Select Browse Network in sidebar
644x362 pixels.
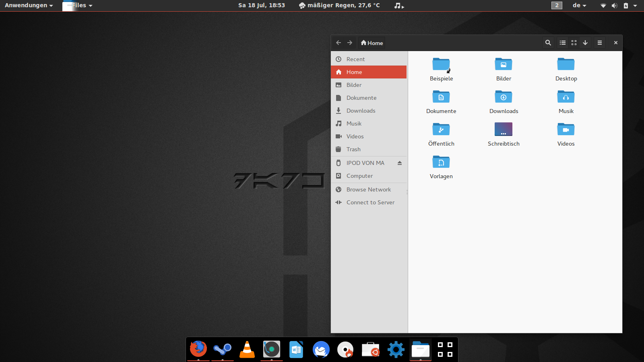[369, 189]
